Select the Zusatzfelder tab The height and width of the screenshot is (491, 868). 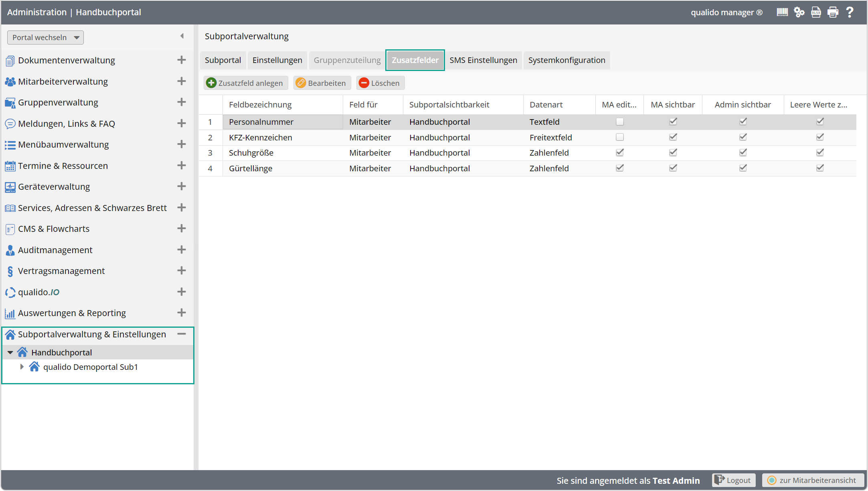(x=415, y=60)
